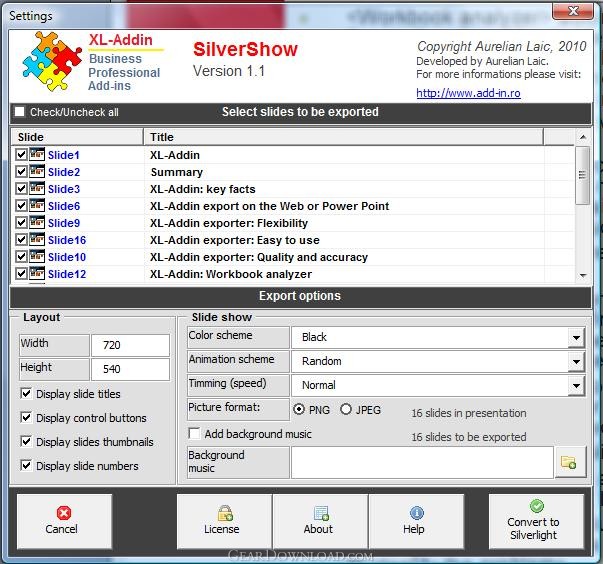Disable Display slide numbers
Screen dimensions: 603x564
(26, 466)
